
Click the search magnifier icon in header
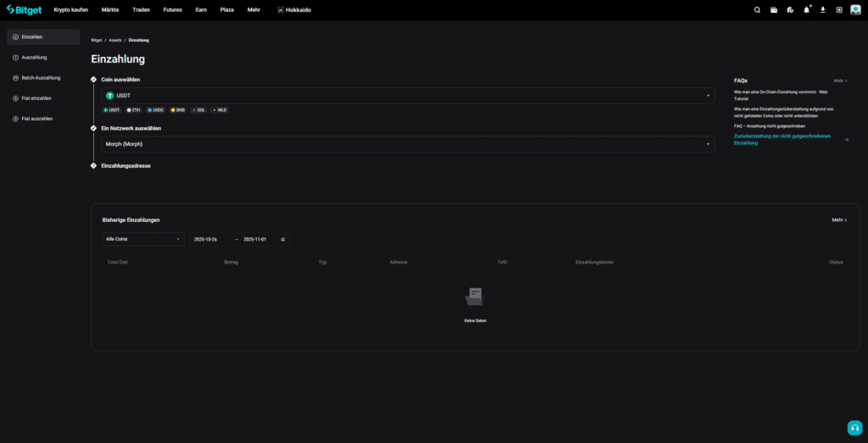click(x=758, y=10)
